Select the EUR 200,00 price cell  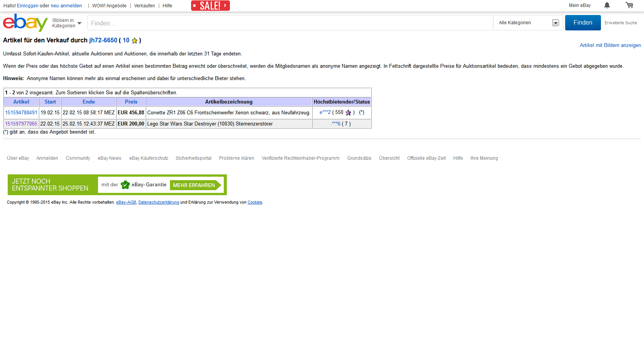click(x=131, y=124)
